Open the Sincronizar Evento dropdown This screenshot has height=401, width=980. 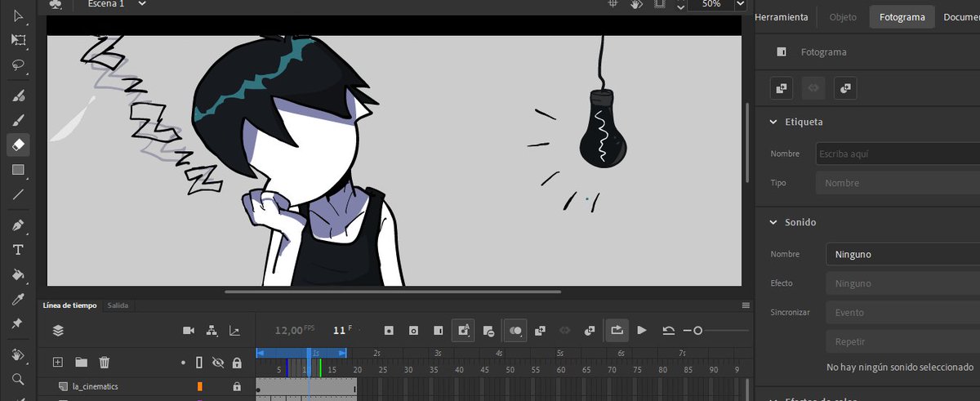(902, 312)
